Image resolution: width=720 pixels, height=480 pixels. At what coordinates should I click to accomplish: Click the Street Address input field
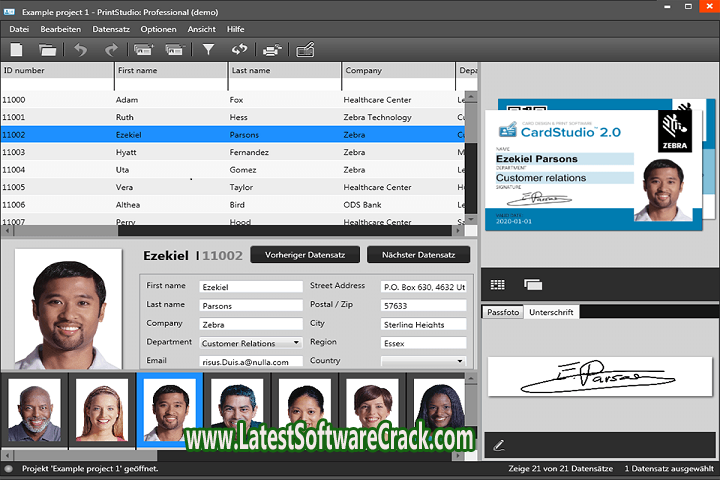coord(423,287)
